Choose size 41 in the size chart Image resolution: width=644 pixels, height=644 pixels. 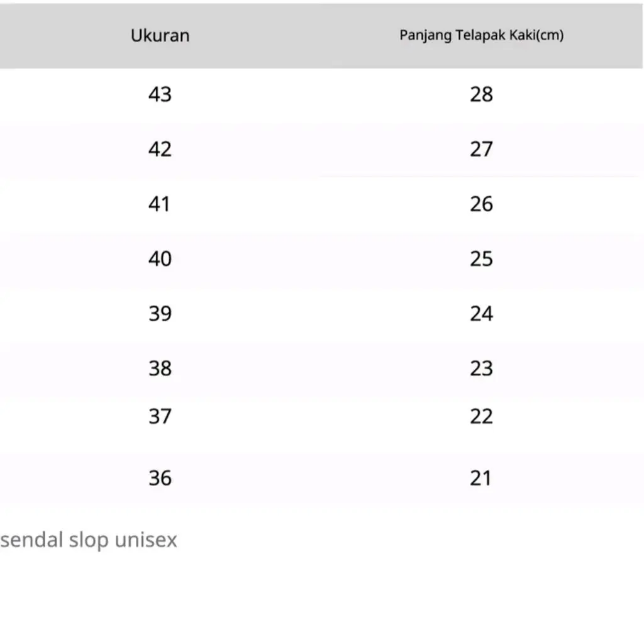click(x=160, y=204)
